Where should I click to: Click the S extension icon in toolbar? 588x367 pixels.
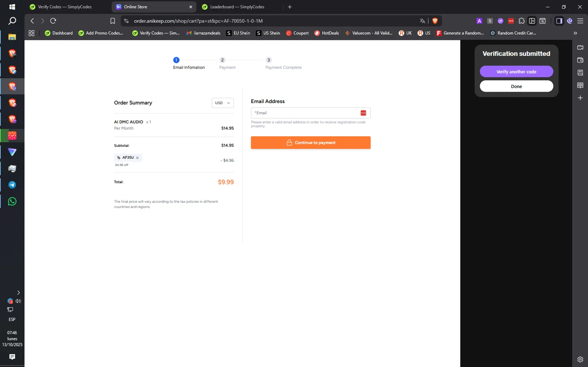pyautogui.click(x=490, y=21)
